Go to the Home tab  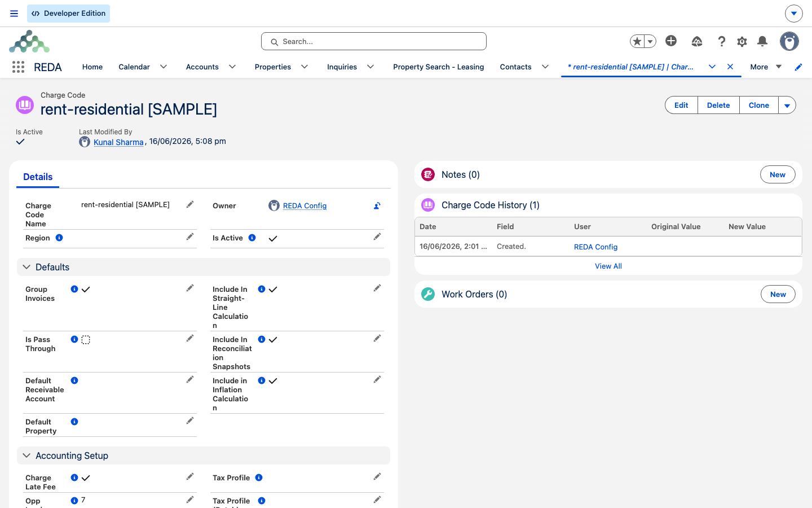coord(92,67)
